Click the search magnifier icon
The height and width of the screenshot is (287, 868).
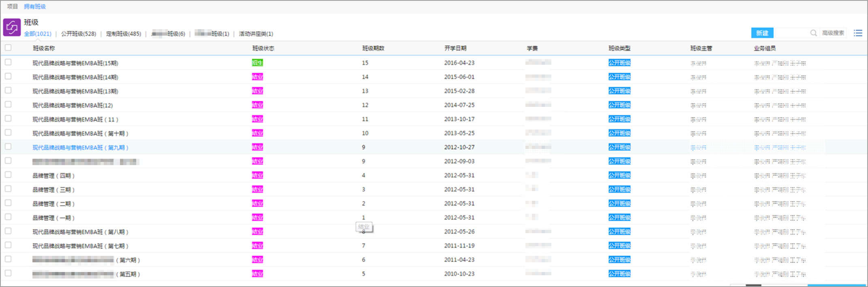[813, 33]
